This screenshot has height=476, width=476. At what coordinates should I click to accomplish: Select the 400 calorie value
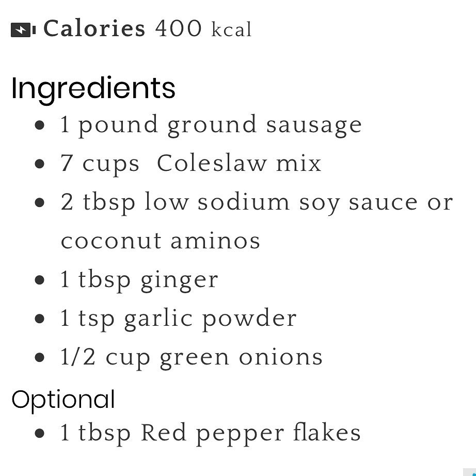coord(178,29)
